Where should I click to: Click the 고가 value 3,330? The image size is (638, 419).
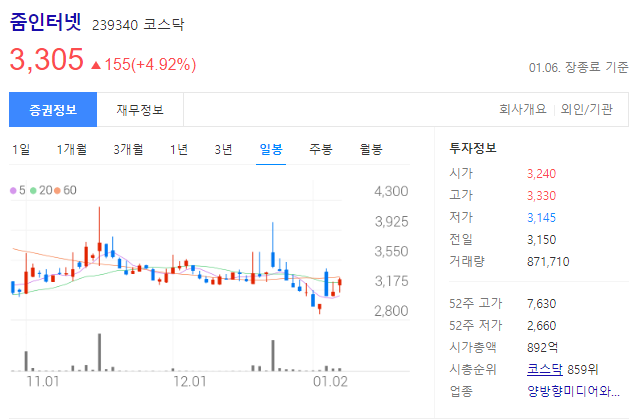541,196
